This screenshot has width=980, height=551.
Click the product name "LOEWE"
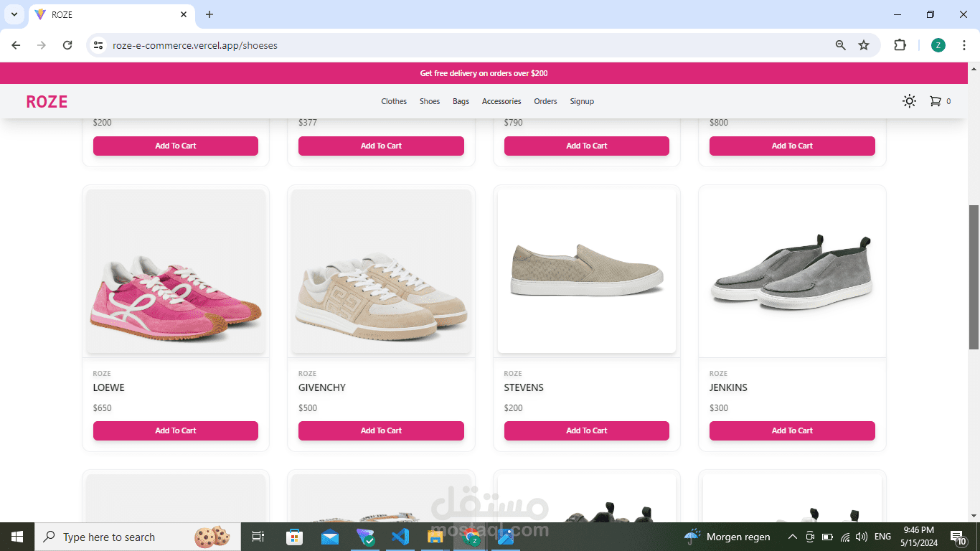click(x=109, y=387)
